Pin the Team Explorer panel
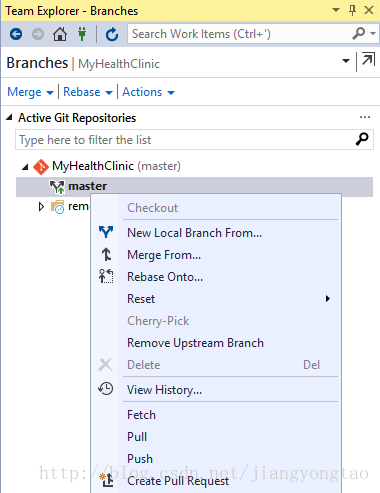The width and height of the screenshot is (380, 493). pos(352,10)
